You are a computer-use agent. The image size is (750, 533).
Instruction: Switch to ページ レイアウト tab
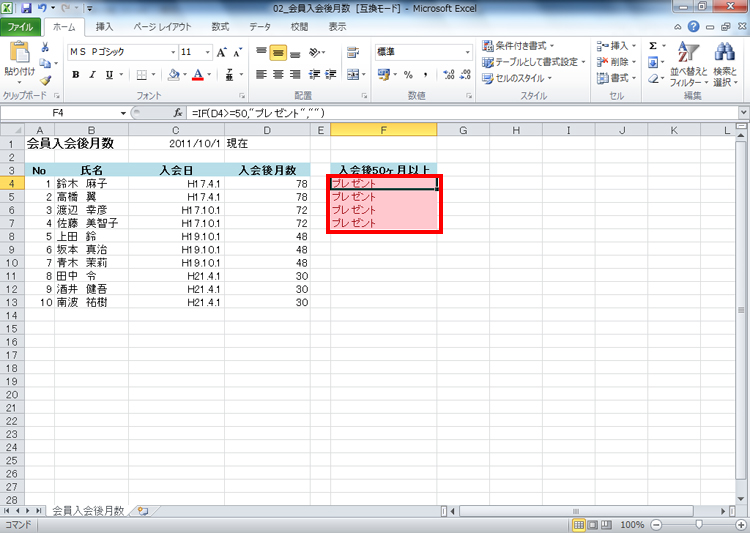coord(162,27)
